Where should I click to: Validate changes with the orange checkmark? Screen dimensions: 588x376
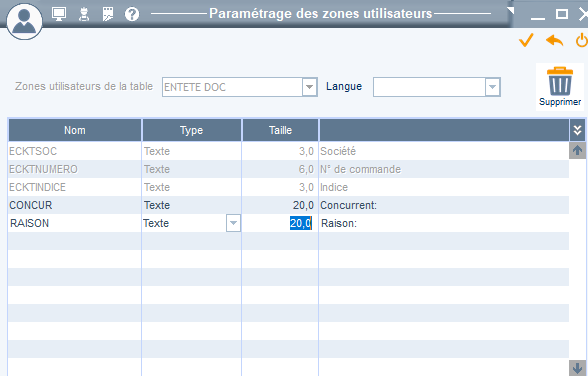526,40
